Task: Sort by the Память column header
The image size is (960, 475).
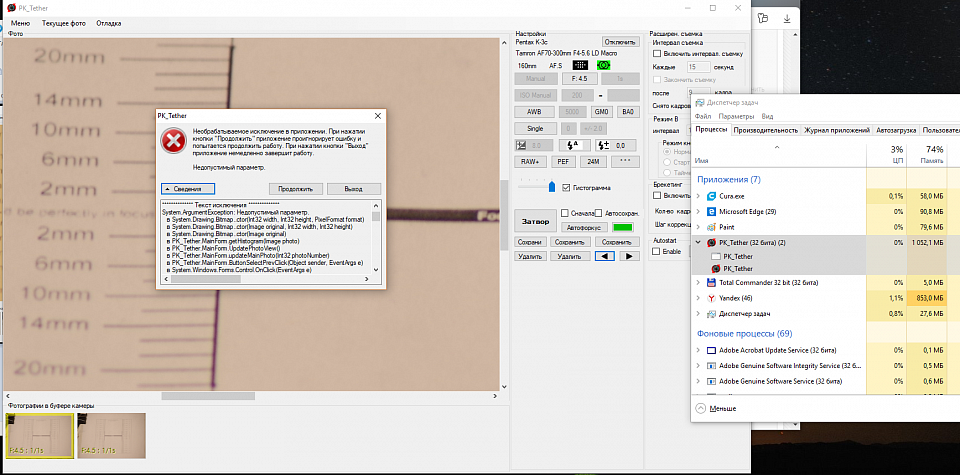Action: [x=926, y=154]
